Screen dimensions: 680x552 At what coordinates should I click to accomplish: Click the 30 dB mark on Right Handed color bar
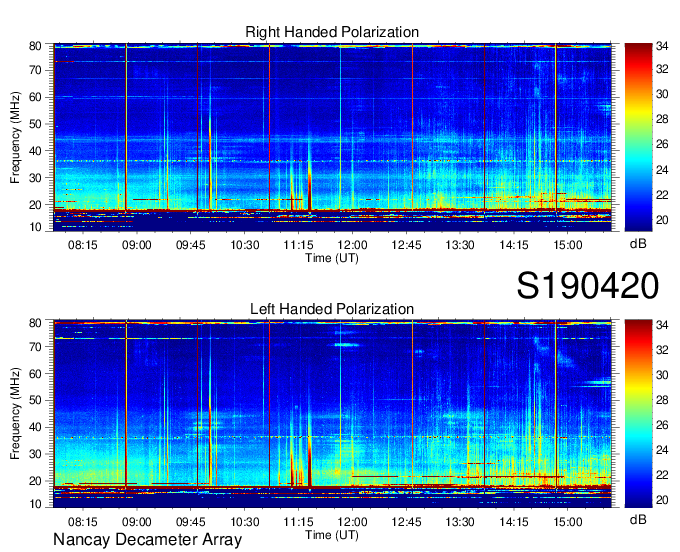(x=662, y=94)
